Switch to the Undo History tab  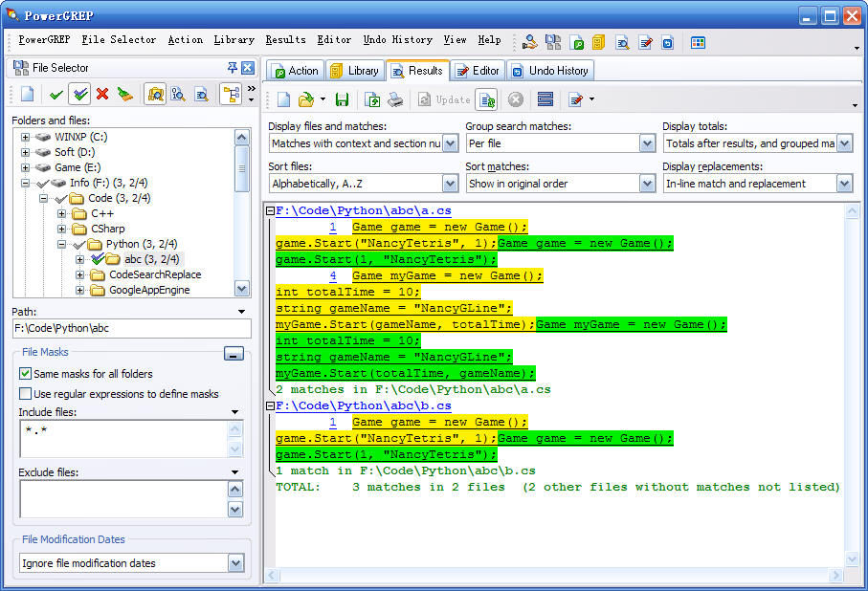550,71
